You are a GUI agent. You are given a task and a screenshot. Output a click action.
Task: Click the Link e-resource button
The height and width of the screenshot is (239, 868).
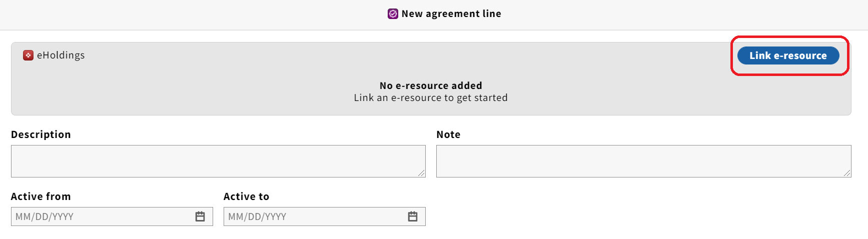(x=788, y=55)
